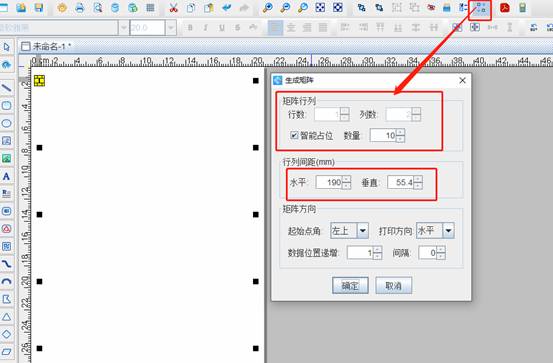Select the triangle shape tool

[6, 317]
